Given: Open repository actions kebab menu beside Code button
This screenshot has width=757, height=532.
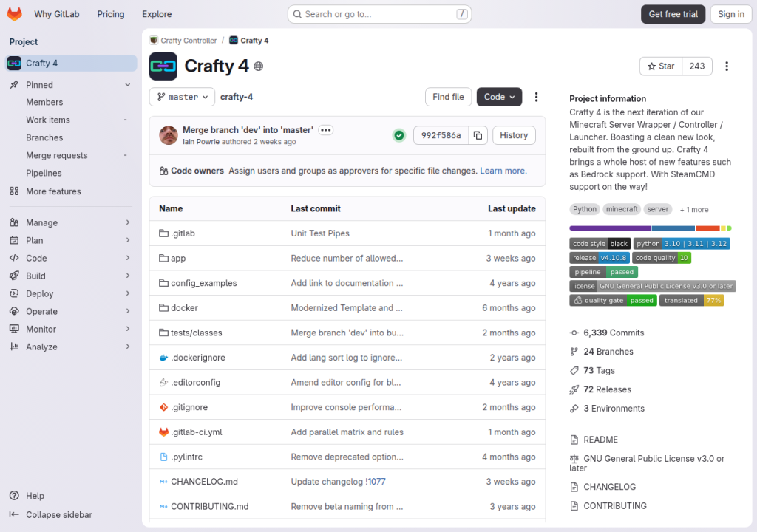Looking at the screenshot, I should [x=536, y=97].
